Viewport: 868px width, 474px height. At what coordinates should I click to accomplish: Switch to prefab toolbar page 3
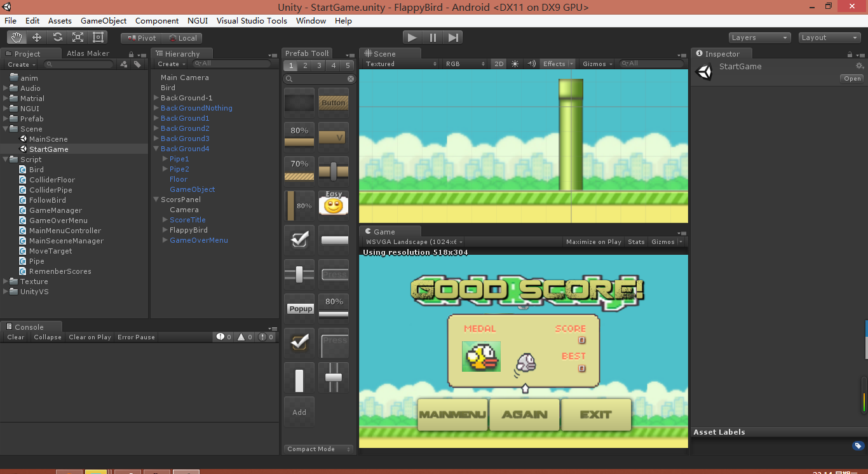(319, 65)
